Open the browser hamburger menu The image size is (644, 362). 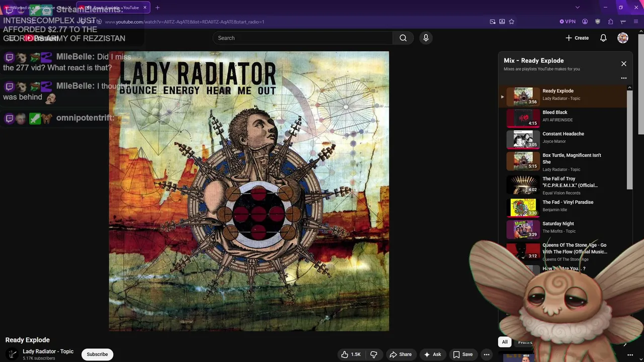pos(636,22)
